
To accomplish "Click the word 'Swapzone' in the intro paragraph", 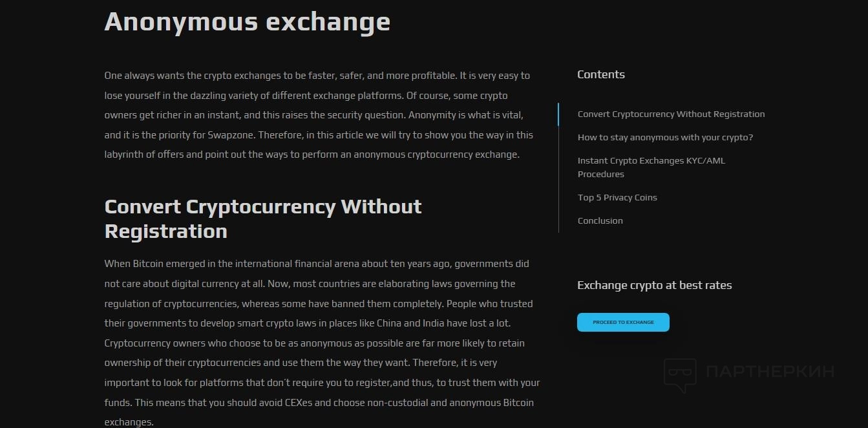I will [229, 135].
